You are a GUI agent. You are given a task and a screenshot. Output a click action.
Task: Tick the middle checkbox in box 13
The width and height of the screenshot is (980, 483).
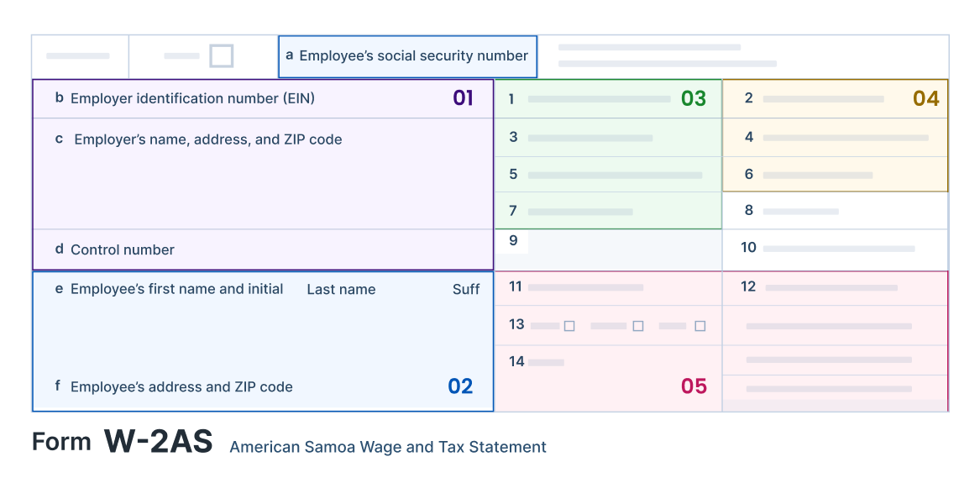[638, 326]
